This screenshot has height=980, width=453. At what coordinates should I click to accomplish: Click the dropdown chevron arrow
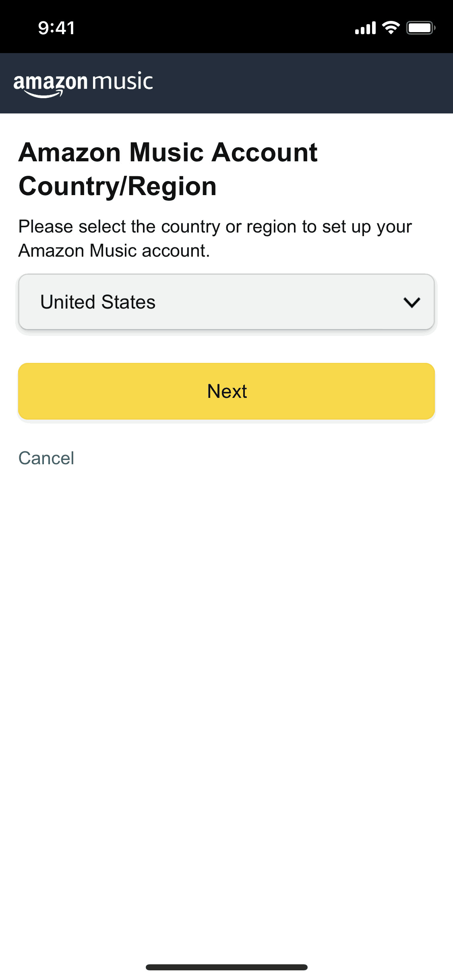[412, 302]
